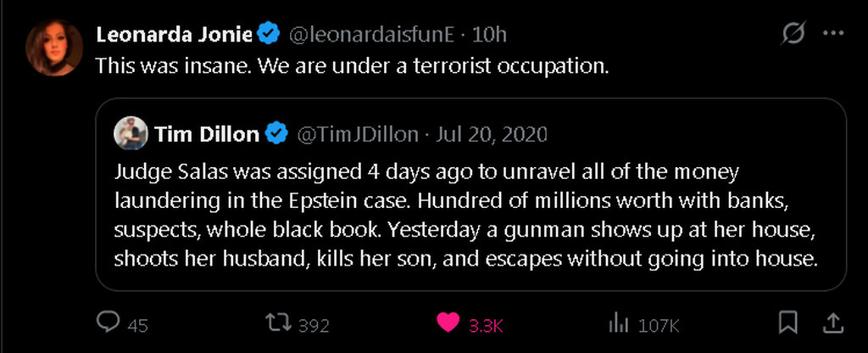Click Tim Dillon's small avatar
868x353 pixels.
click(x=131, y=133)
